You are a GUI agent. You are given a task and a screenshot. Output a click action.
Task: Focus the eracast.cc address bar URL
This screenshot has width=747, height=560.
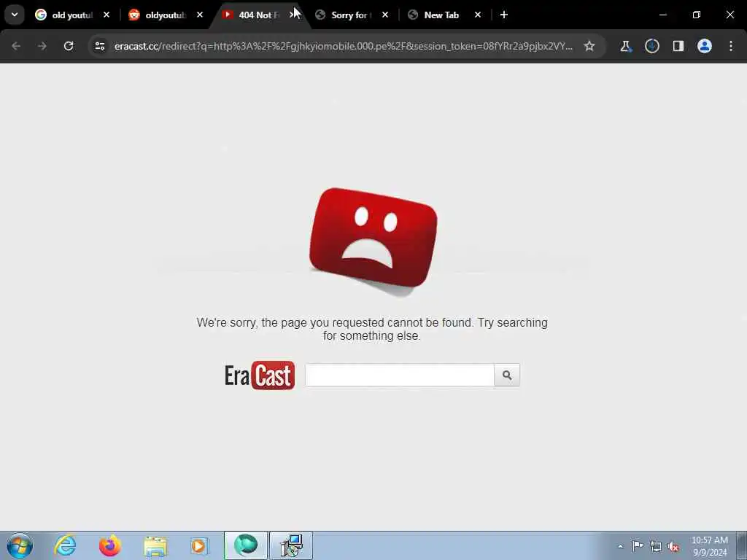coord(343,46)
